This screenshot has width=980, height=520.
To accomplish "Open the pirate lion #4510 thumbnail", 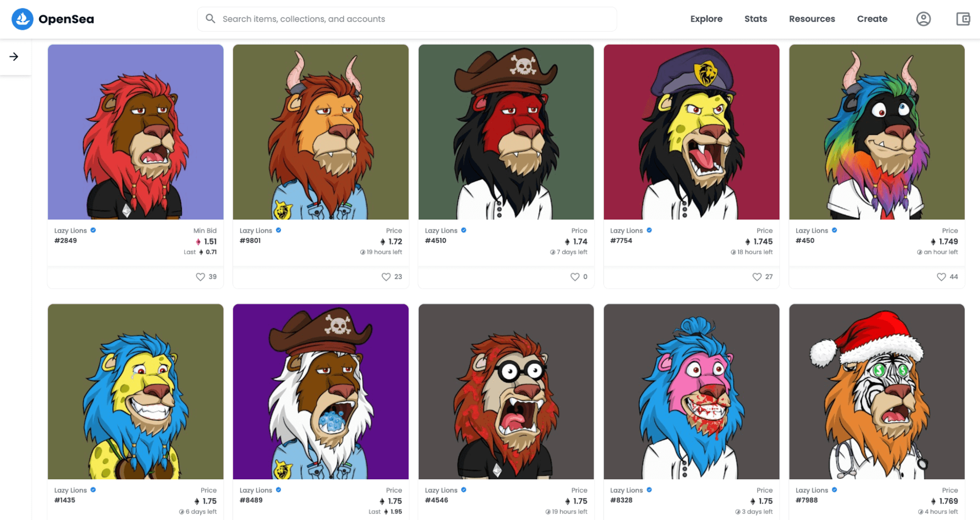I will tap(506, 132).
